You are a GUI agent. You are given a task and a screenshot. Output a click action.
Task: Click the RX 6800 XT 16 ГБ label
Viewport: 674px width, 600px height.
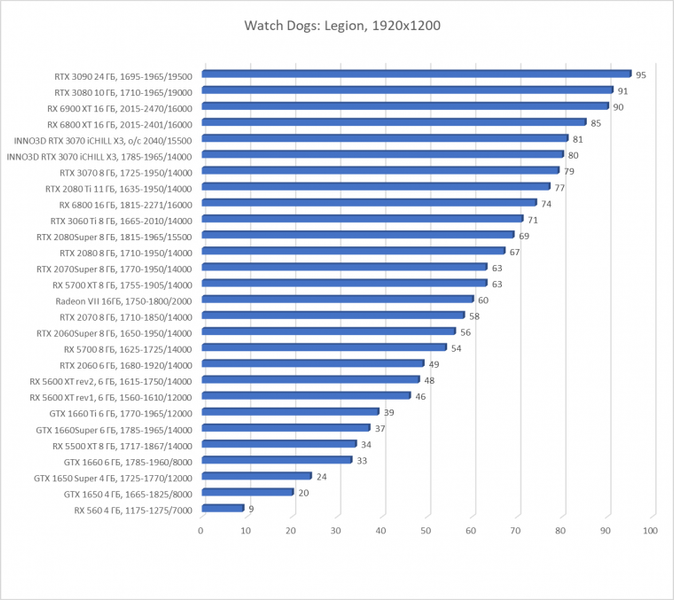click(x=119, y=125)
